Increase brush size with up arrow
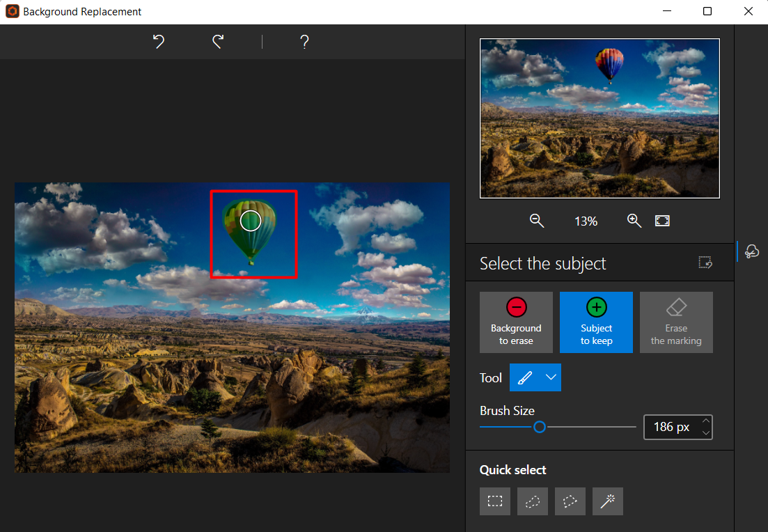 706,421
